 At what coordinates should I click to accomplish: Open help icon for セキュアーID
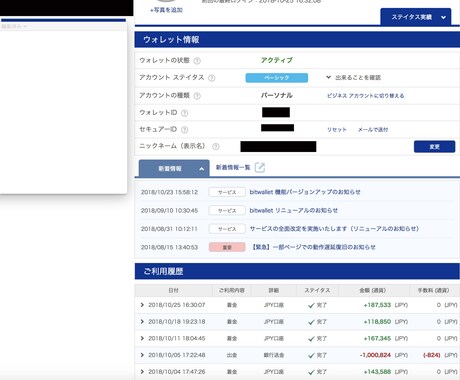pyautogui.click(x=184, y=130)
